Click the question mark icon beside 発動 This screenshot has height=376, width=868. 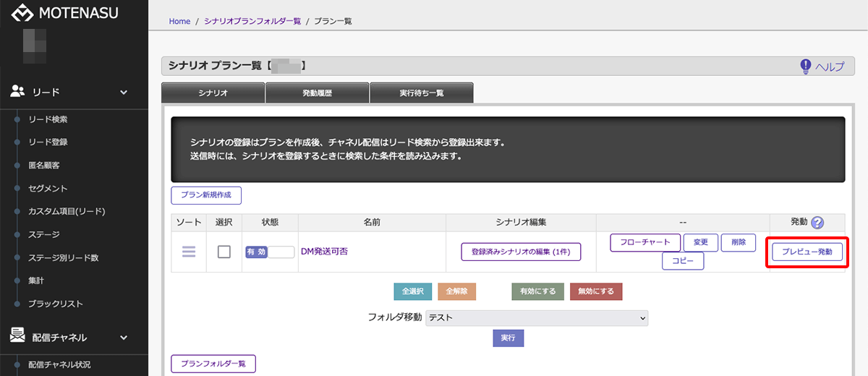click(x=818, y=223)
